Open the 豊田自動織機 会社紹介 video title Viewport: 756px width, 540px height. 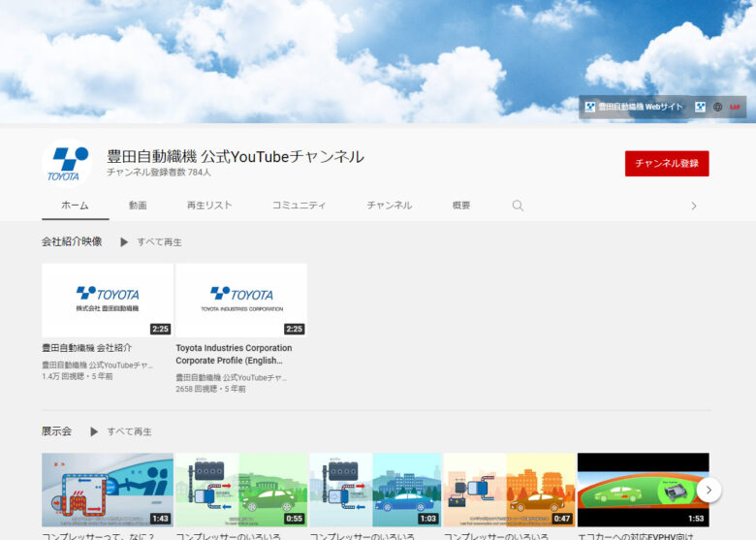coord(87,348)
